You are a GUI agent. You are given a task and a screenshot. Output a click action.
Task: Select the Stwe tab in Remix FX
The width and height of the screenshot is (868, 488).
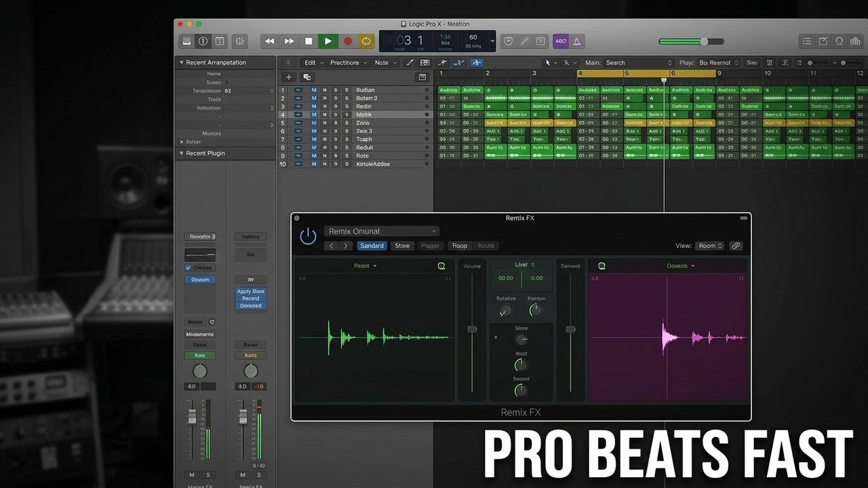coord(402,246)
